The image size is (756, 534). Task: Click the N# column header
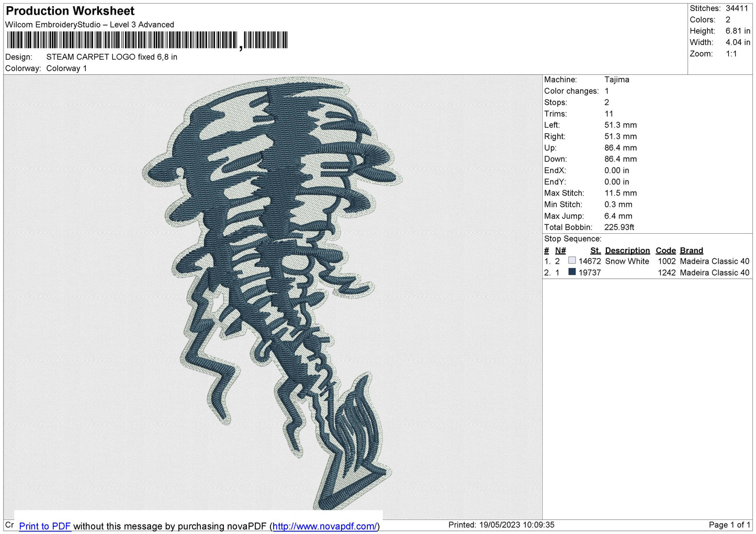(x=560, y=251)
